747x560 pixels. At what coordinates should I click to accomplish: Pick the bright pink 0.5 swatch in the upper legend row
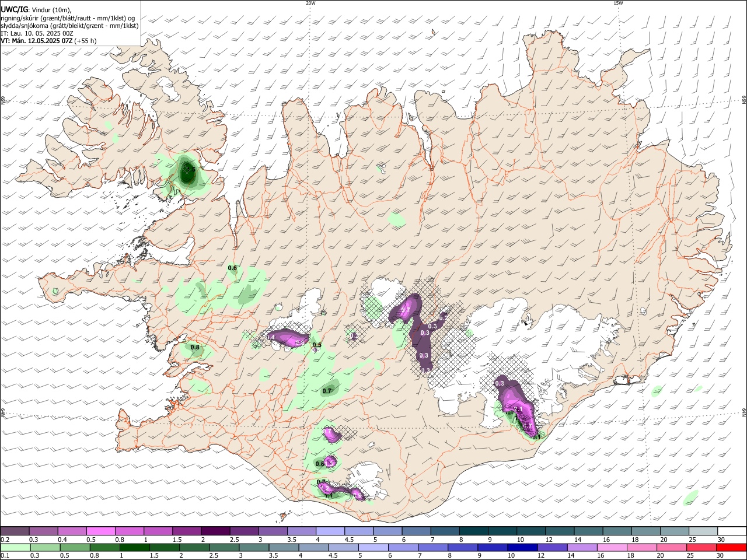100,531
